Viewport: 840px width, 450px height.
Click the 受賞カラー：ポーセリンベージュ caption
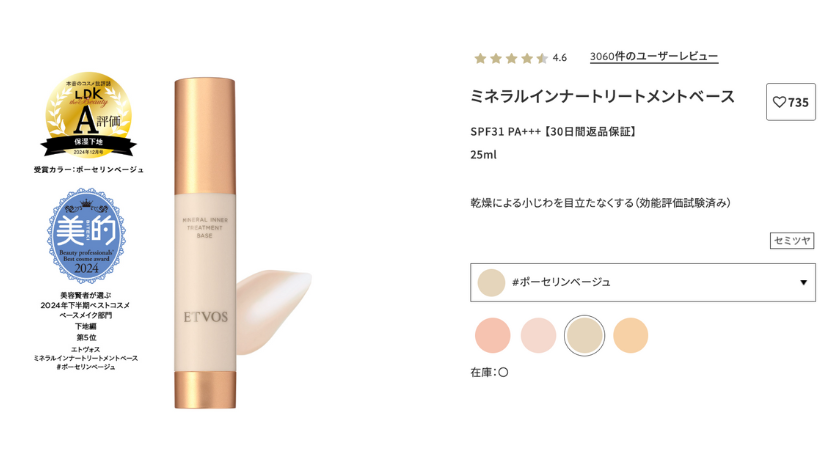tap(89, 170)
